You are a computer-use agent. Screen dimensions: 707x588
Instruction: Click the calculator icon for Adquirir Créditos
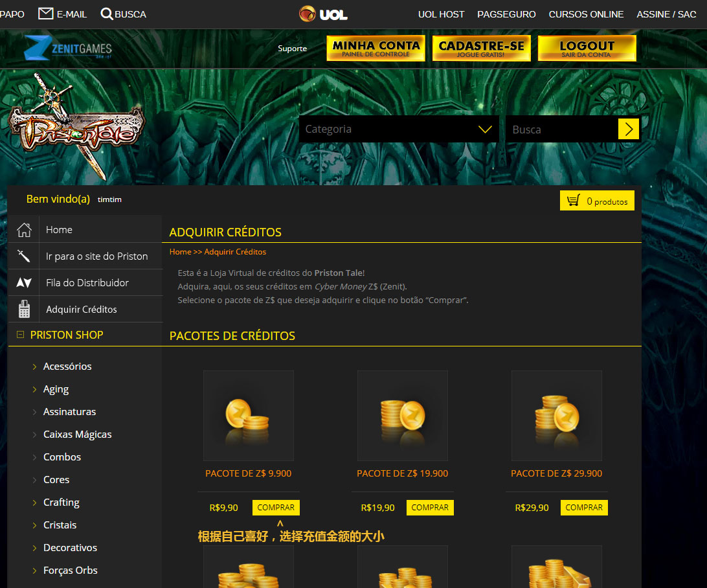[24, 310]
